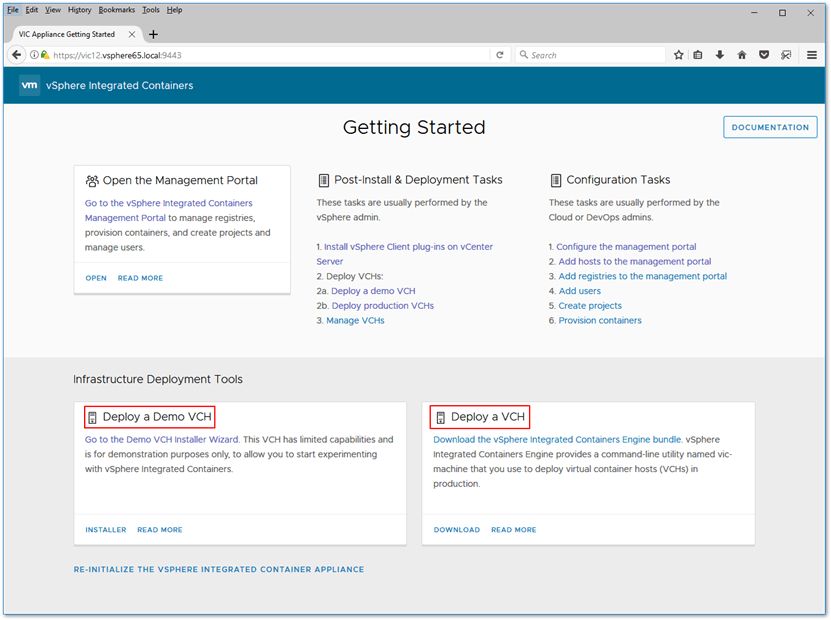
Task: Click READ MORE in Deploy a VCH card
Action: [x=514, y=530]
